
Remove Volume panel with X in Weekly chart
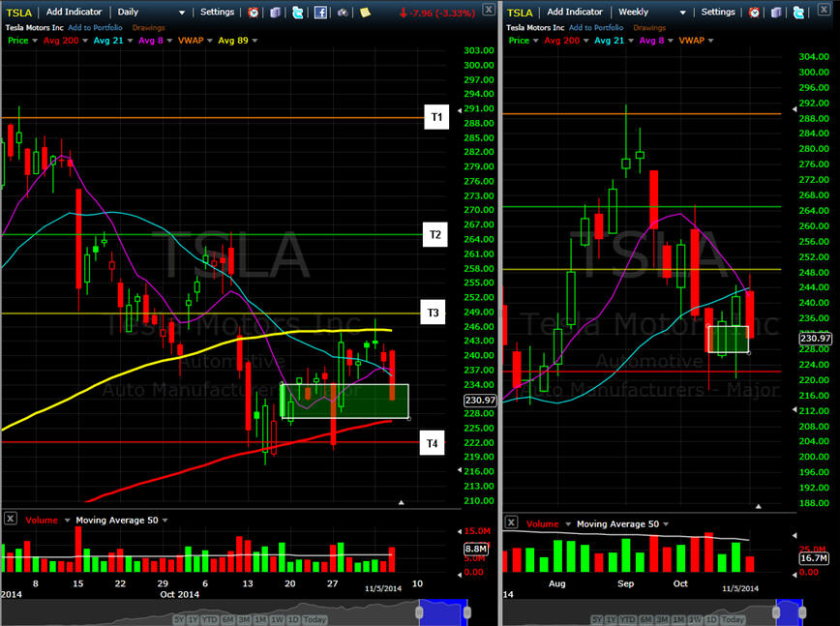(x=511, y=522)
